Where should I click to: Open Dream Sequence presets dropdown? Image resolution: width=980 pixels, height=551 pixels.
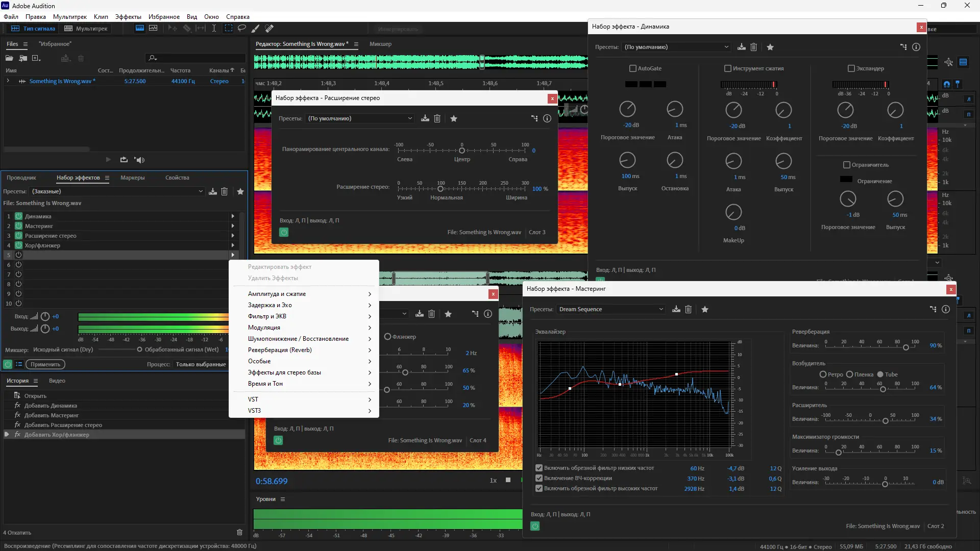click(x=611, y=309)
